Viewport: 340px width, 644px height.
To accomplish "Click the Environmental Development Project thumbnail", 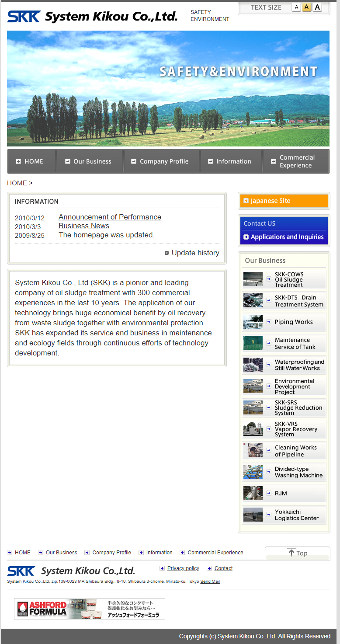I will point(253,386).
